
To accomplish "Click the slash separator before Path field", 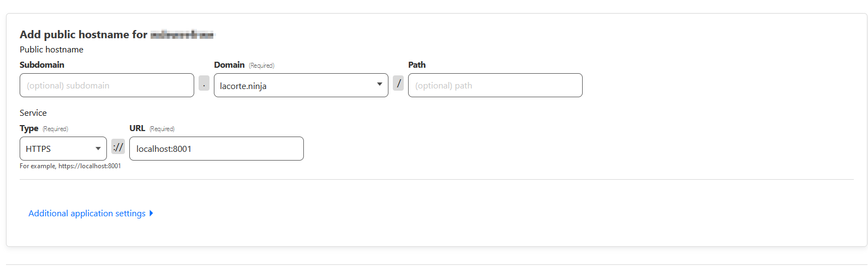I will [x=398, y=84].
